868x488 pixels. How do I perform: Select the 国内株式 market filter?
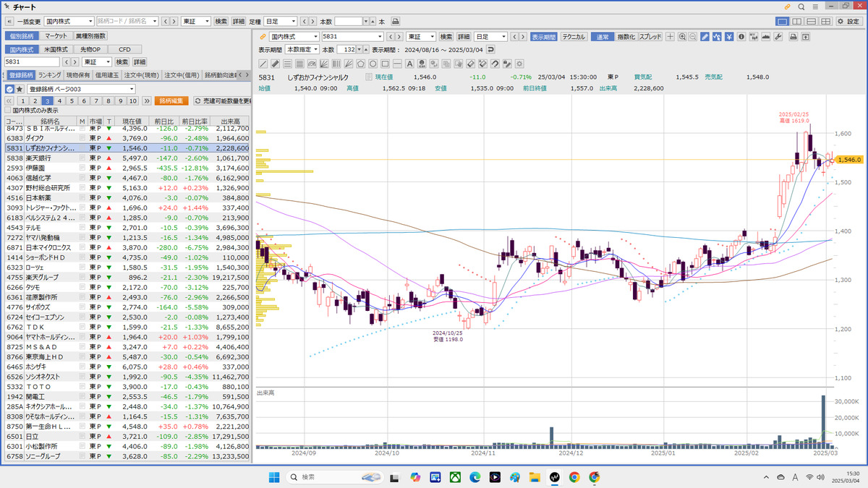tap(22, 49)
